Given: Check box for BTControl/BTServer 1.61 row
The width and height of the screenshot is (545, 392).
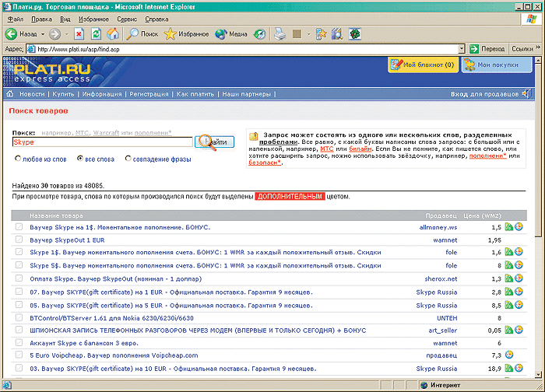Looking at the screenshot, I should coord(19,317).
